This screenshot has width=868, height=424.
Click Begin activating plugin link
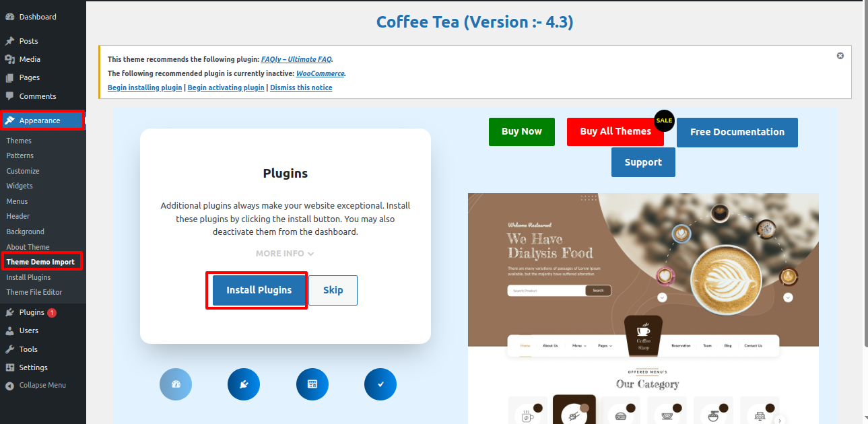226,87
